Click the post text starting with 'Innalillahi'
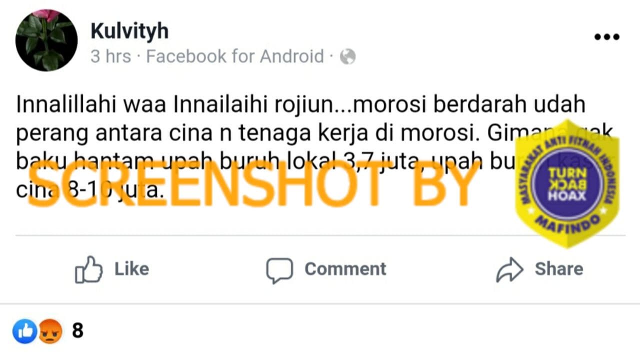Viewport: 640px width, 364px height. coord(317,148)
